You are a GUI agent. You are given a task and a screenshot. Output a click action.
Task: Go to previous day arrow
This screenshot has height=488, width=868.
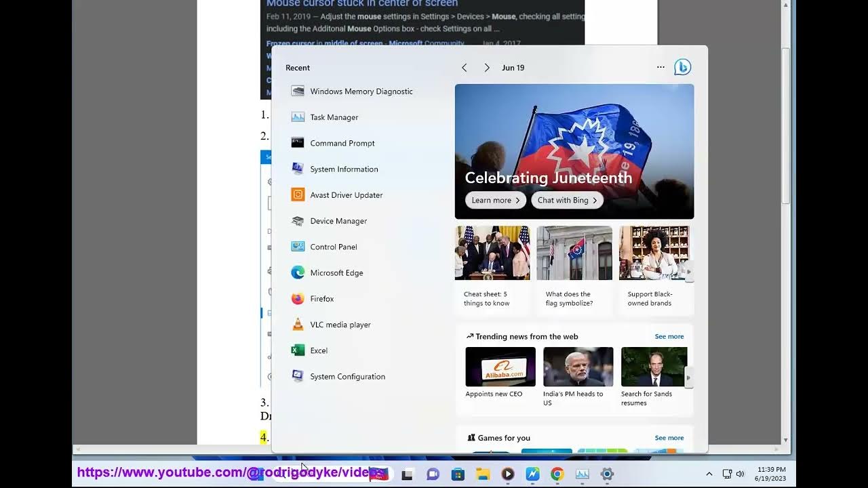coord(464,68)
